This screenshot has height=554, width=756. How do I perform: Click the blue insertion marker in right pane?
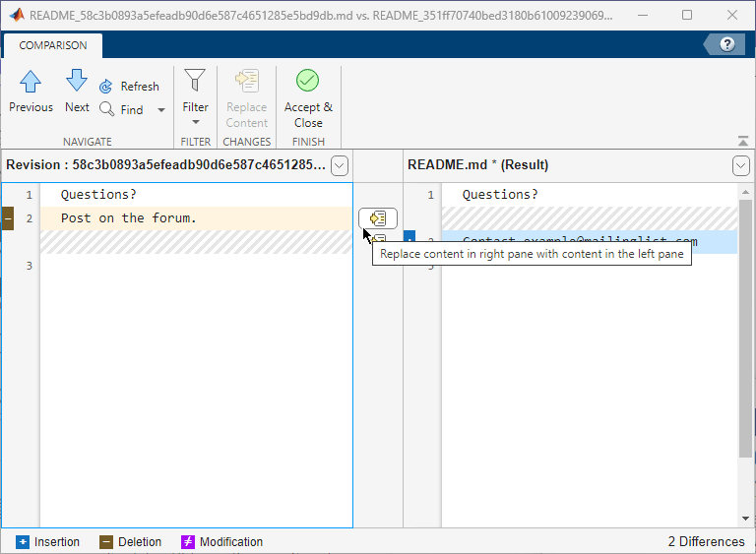click(409, 241)
